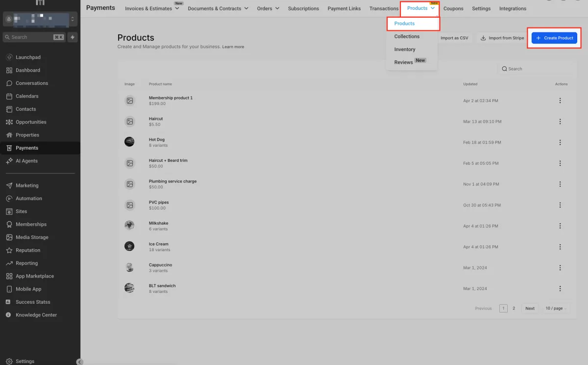The height and width of the screenshot is (365, 588).
Task: Click the sidebar Search box
Action: (34, 37)
